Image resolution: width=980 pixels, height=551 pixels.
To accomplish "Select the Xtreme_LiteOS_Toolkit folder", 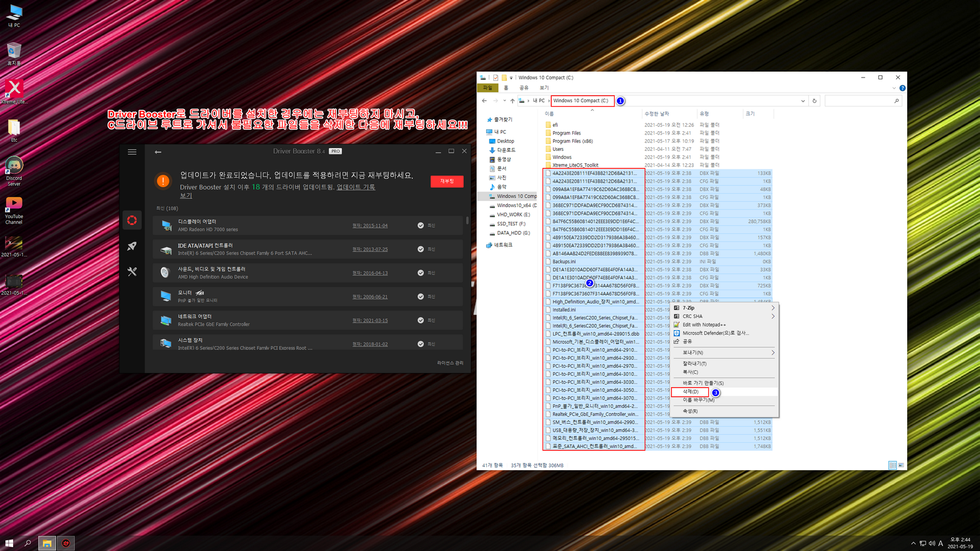I will tap(575, 165).
